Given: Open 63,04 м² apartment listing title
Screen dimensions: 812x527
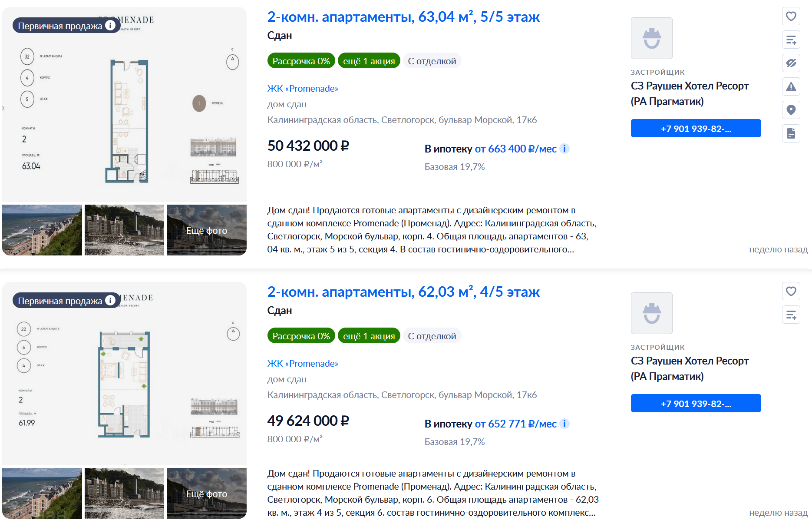Looking at the screenshot, I should click(403, 17).
